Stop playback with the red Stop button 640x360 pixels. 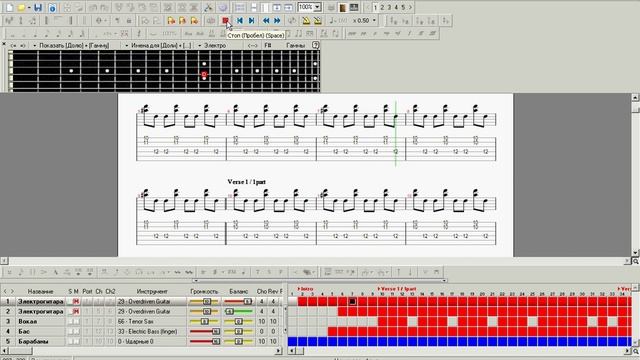point(225,20)
